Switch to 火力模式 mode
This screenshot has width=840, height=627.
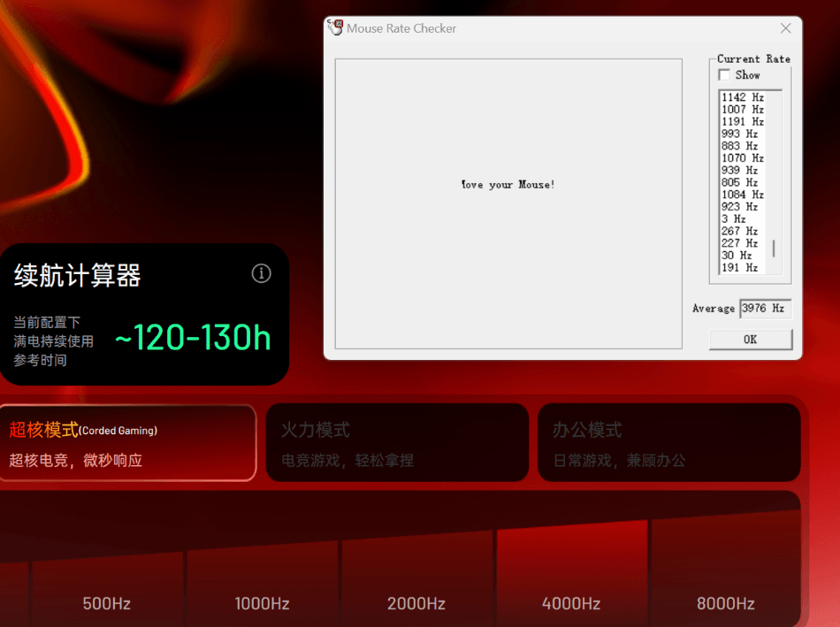click(397, 443)
